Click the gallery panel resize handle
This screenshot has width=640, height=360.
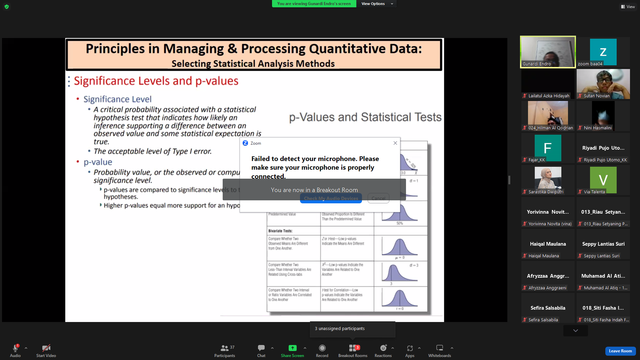pos(509,180)
